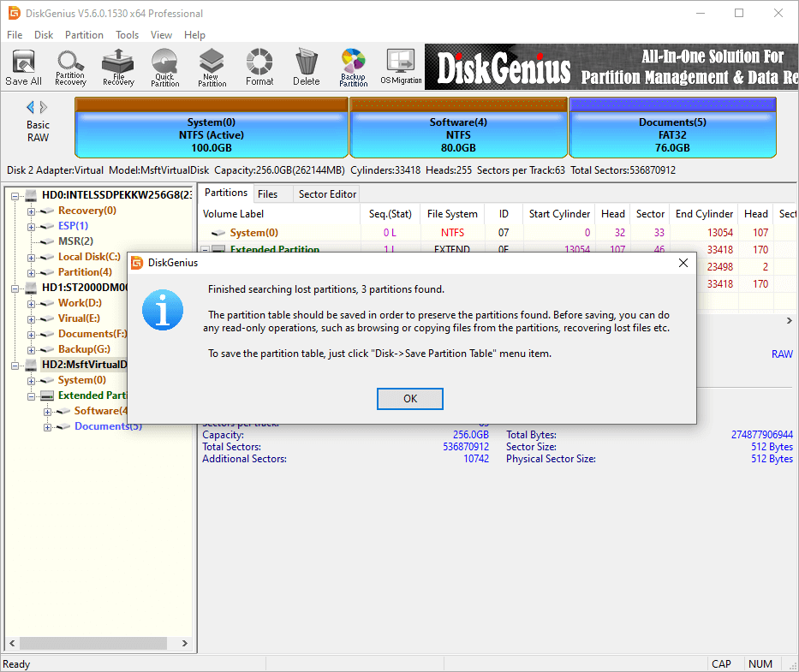Click the System(0) row in the partition table
The height and width of the screenshot is (672, 799).
point(498,233)
